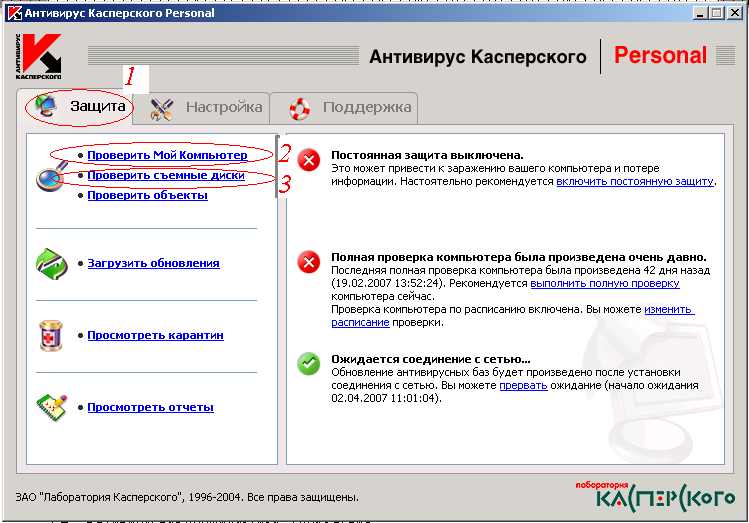Click the выполнить полную проверку link
Screen dimensions: 749x523
point(605,283)
